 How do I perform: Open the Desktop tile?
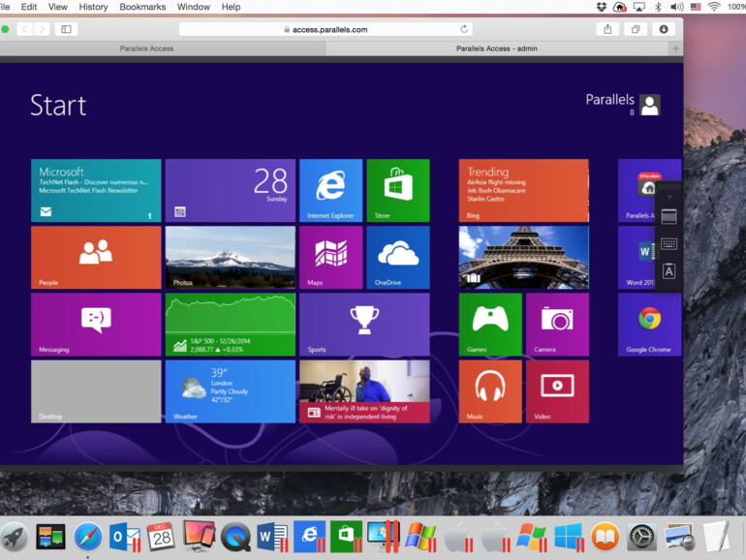[x=96, y=391]
